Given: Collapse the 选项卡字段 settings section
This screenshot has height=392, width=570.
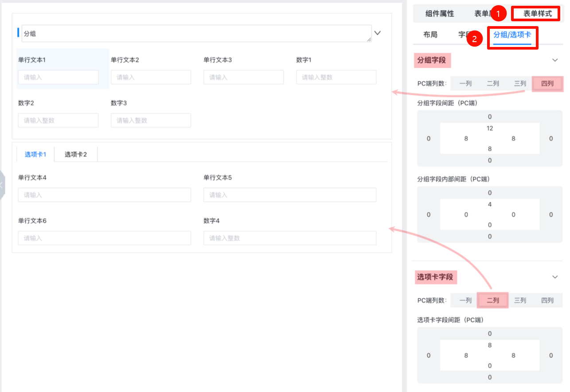Looking at the screenshot, I should pos(555,277).
